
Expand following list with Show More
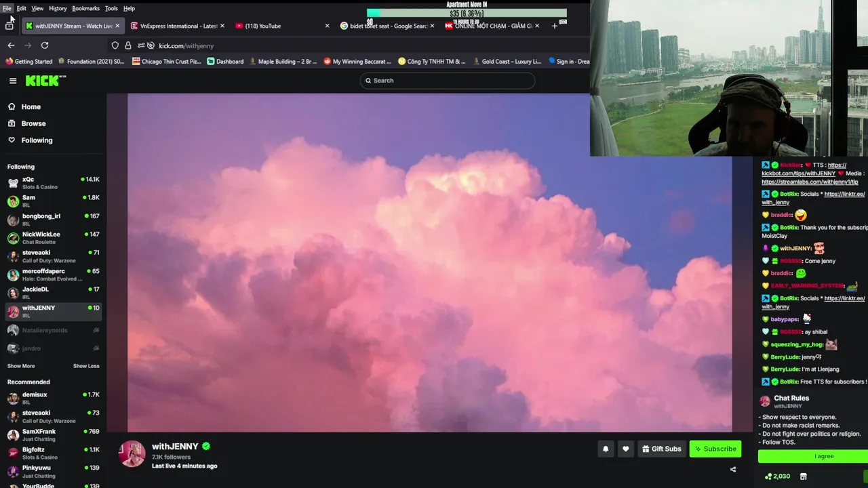click(x=21, y=366)
